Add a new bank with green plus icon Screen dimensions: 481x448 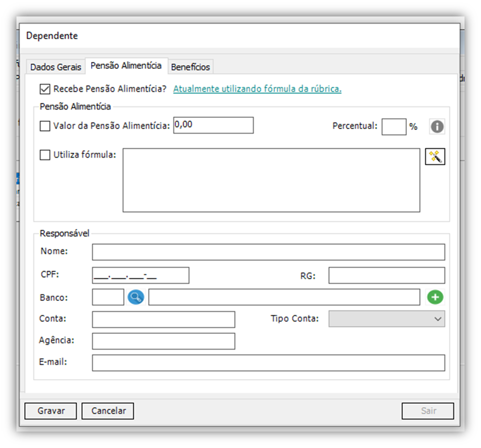click(435, 297)
